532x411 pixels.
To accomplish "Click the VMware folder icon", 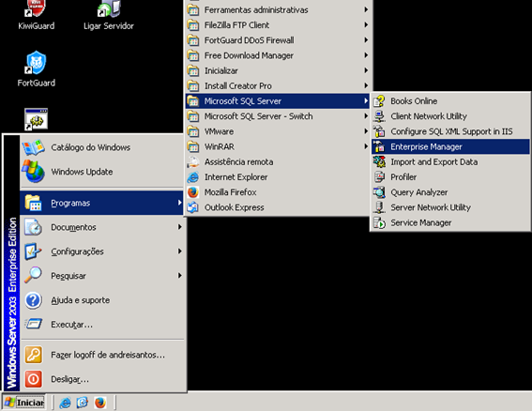I will [x=193, y=131].
